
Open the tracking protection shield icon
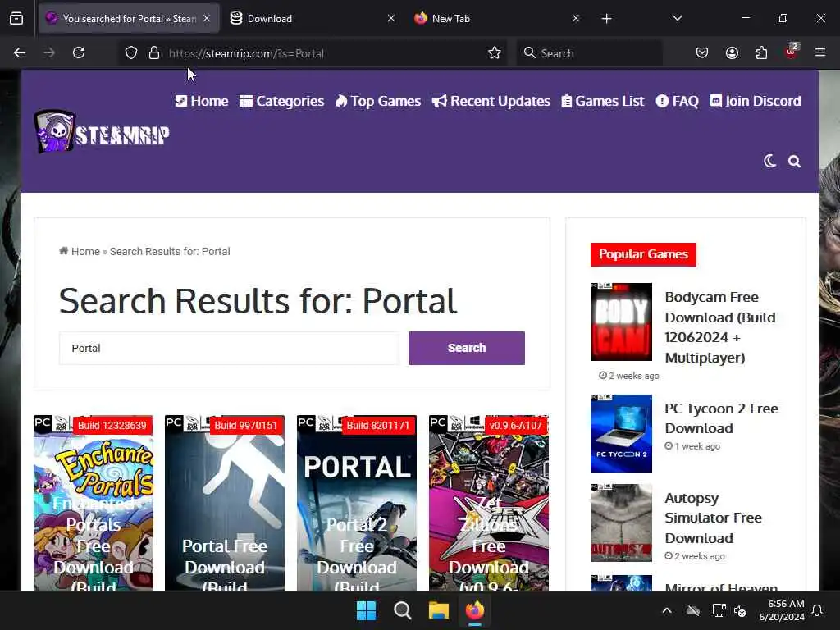tap(131, 53)
